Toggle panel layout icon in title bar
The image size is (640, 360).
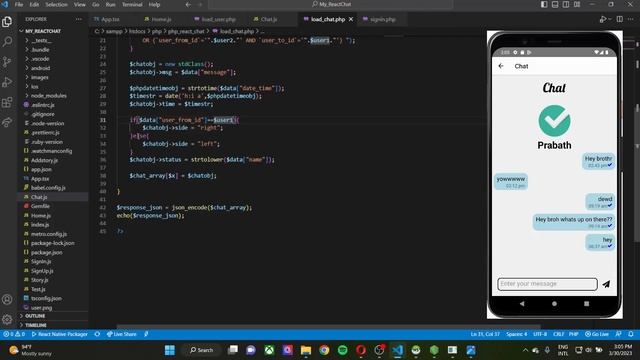[x=555, y=4]
